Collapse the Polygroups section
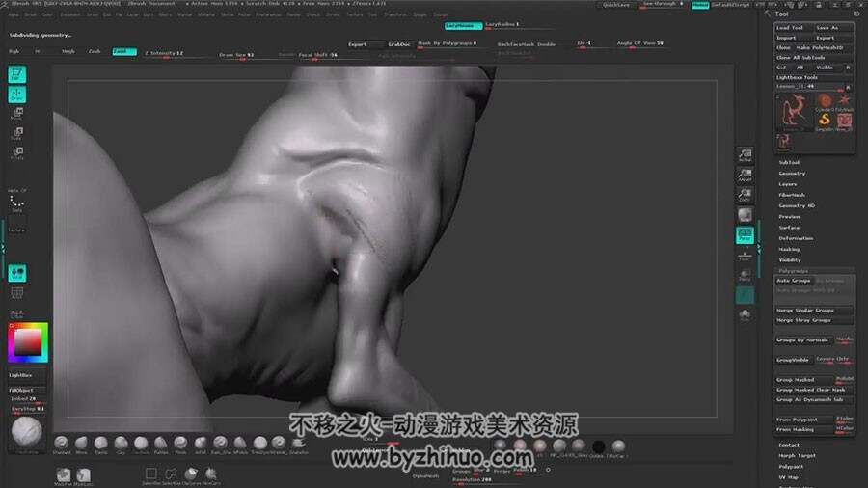Screen dimensions: 868x488 point(794,271)
